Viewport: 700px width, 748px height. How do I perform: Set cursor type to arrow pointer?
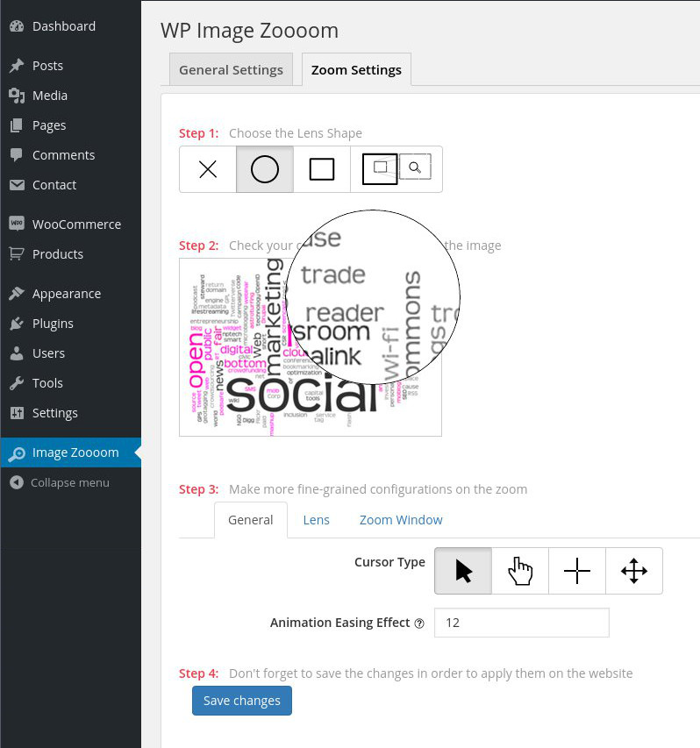click(463, 571)
